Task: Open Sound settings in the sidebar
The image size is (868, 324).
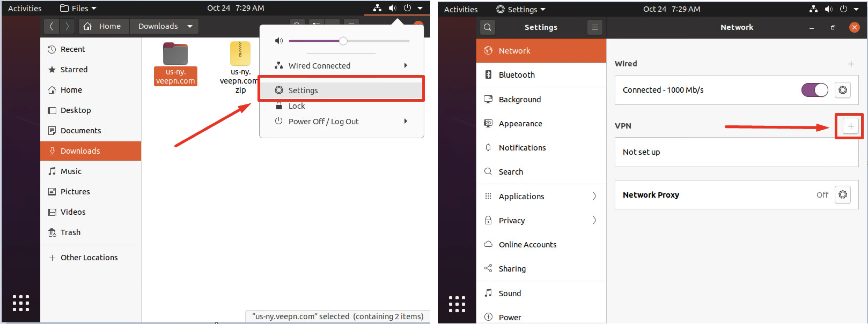Action: pyautogui.click(x=510, y=293)
